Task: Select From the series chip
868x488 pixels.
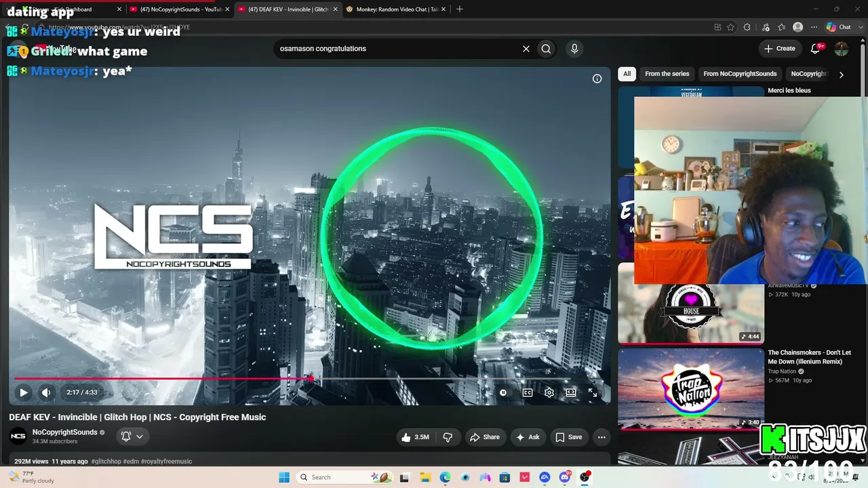Action: (667, 74)
